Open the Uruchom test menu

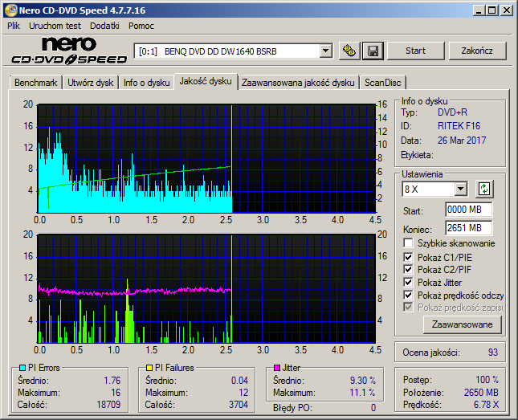[x=55, y=26]
